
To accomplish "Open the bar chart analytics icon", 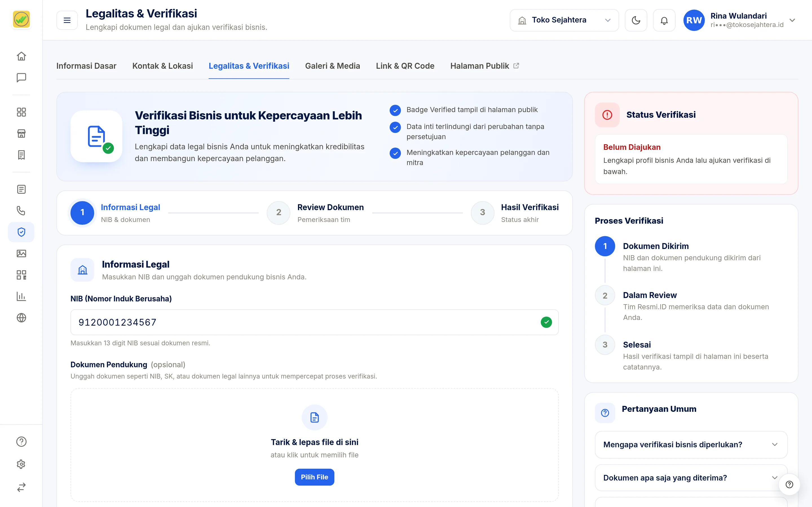I will tap(21, 296).
